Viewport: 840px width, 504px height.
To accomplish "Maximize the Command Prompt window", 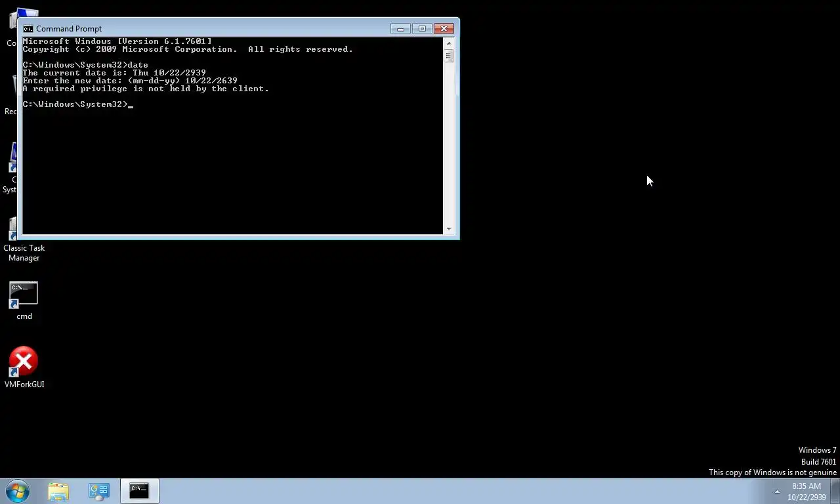I will coord(422,29).
